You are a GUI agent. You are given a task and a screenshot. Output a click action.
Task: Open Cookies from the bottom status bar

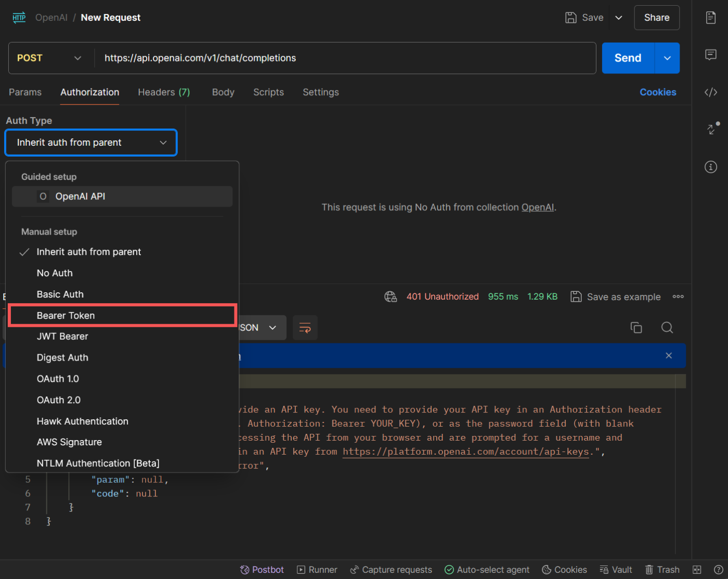click(x=565, y=570)
